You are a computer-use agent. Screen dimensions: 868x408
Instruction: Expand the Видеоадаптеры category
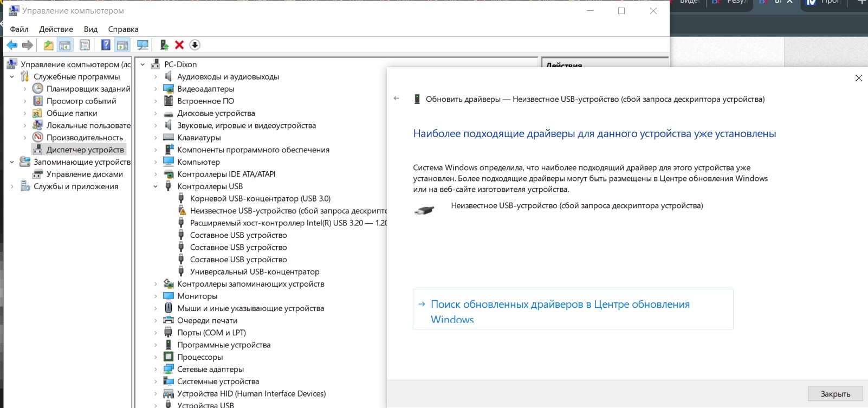[156, 89]
